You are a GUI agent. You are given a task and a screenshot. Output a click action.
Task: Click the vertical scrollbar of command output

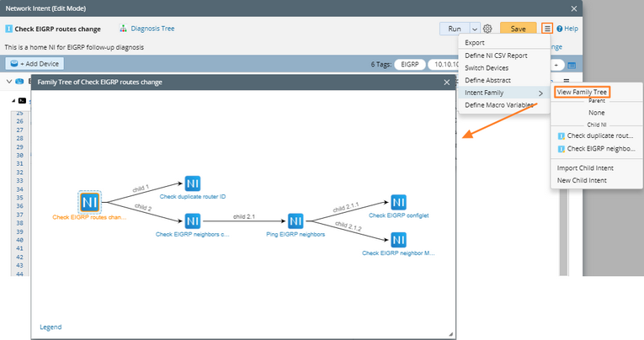point(563,232)
